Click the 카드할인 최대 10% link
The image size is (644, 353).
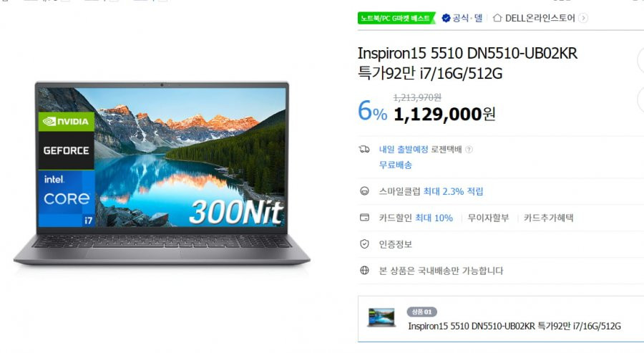pos(416,218)
